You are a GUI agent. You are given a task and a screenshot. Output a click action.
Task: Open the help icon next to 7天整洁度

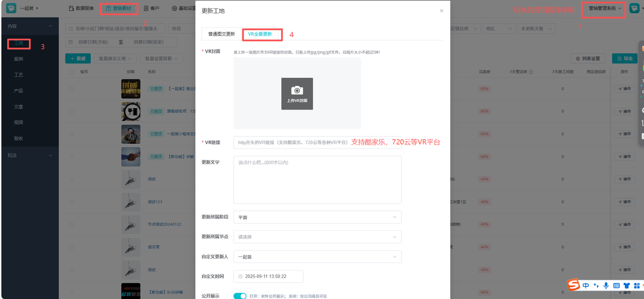pos(531,71)
